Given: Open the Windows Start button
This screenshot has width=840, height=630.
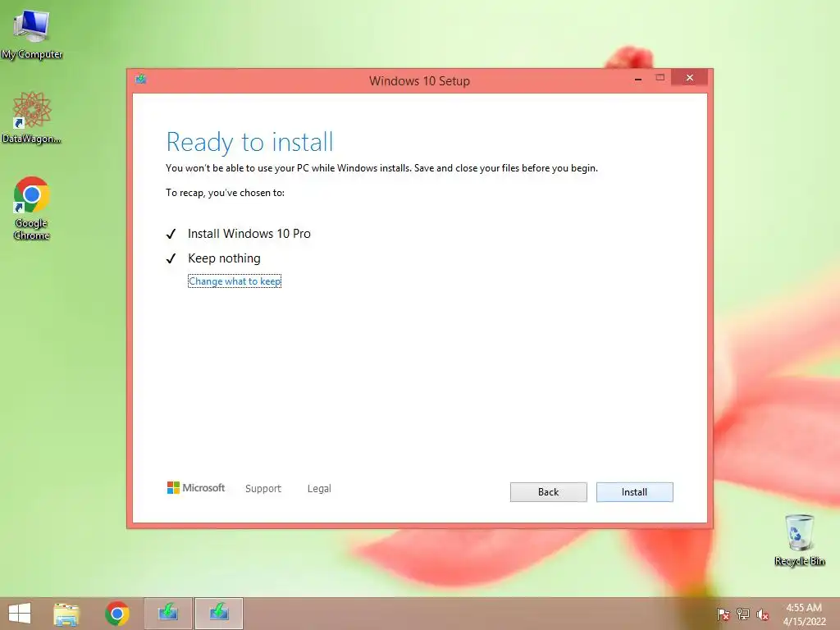Looking at the screenshot, I should click(x=20, y=614).
